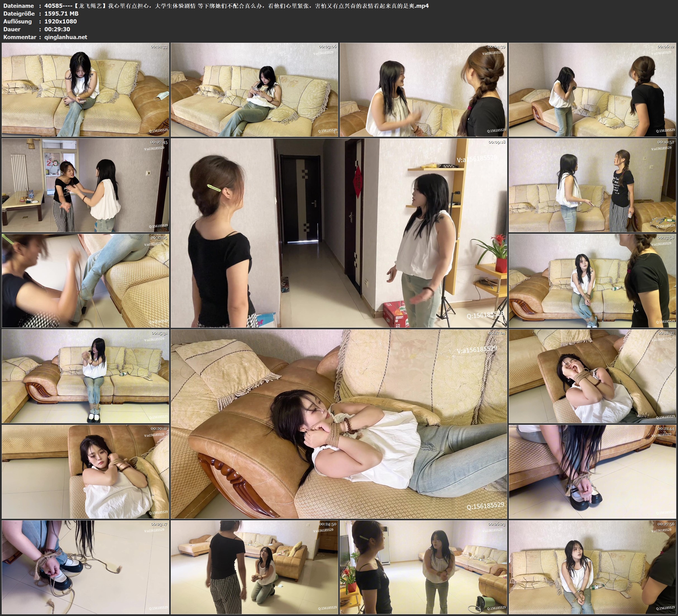Open the large 00:09:18 hallway frame
Image resolution: width=678 pixels, height=616 pixels.
pyautogui.click(x=339, y=233)
